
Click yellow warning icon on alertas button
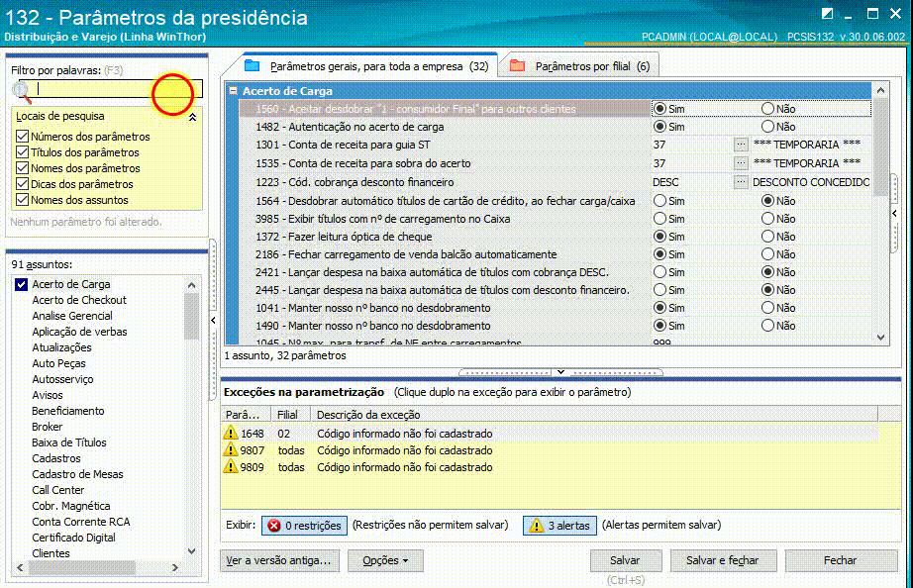(x=536, y=525)
